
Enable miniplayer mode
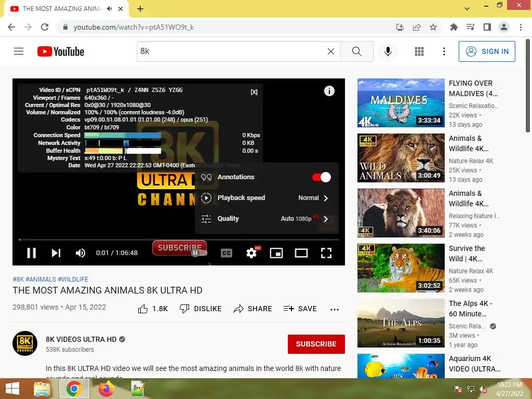click(x=276, y=253)
